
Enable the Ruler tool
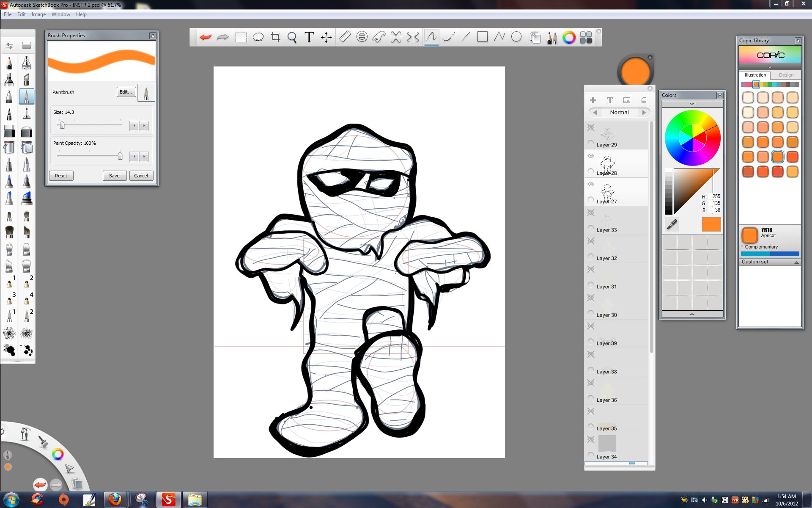[345, 37]
